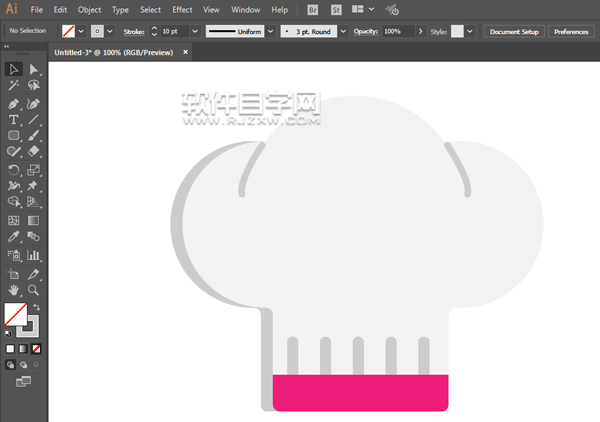Open Adobe Bridge via Br icon
The width and height of the screenshot is (600, 422).
313,9
